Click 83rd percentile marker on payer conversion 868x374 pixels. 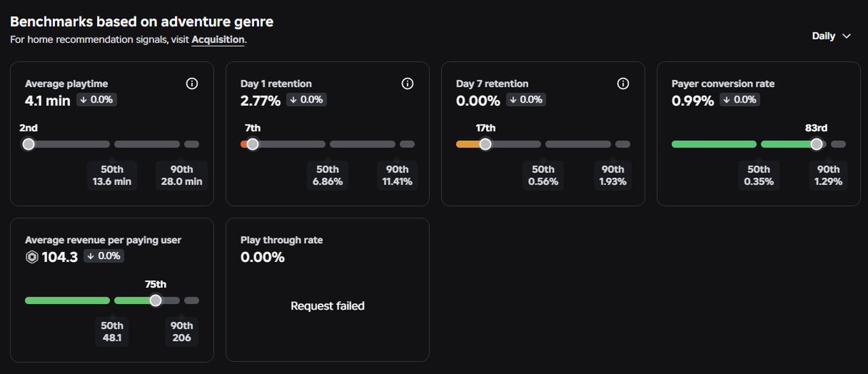[x=816, y=144]
